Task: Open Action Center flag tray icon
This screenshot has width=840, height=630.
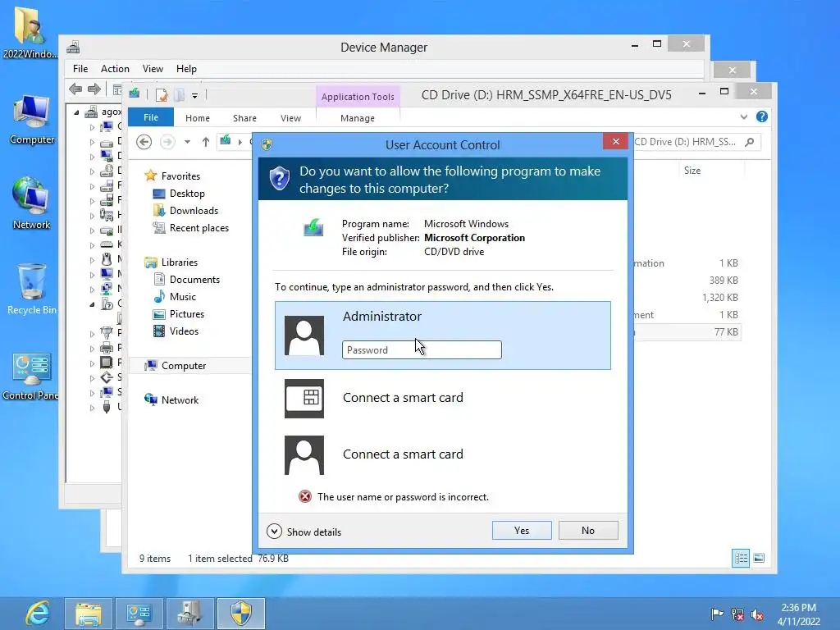Action: (x=716, y=614)
